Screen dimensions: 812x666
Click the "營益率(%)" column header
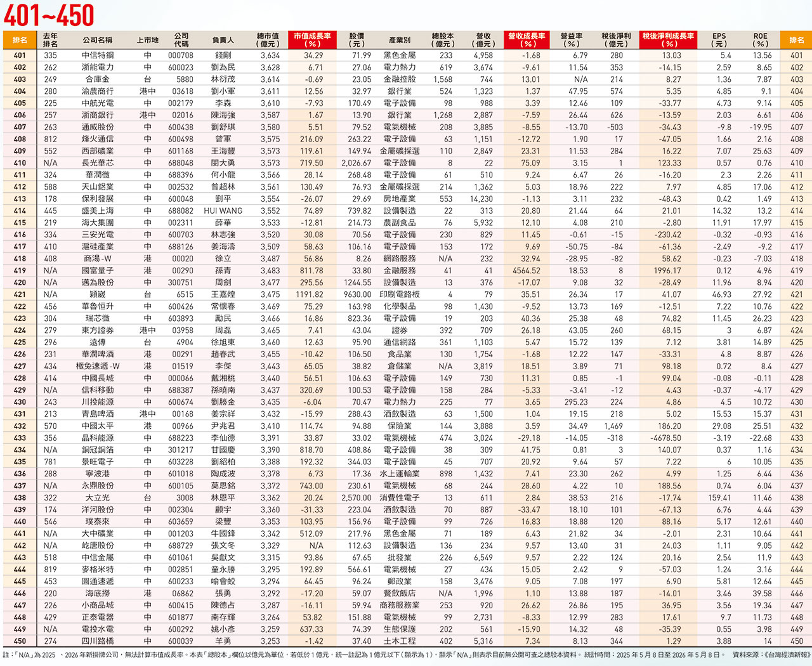(571, 40)
